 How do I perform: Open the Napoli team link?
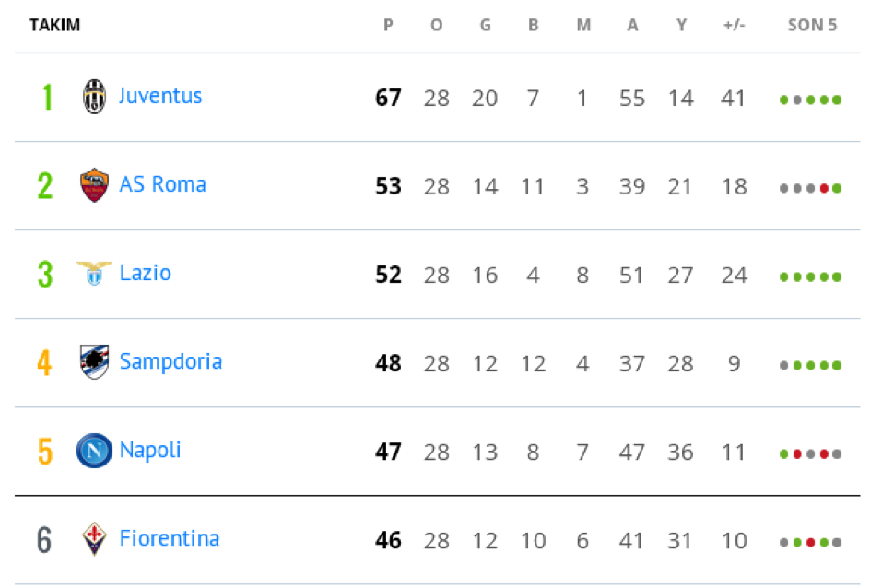[150, 451]
